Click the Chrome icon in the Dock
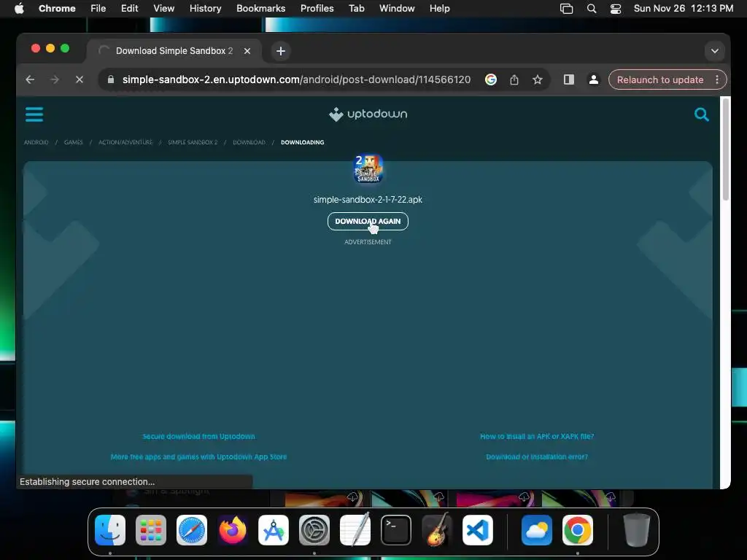The image size is (747, 560). pos(578,530)
